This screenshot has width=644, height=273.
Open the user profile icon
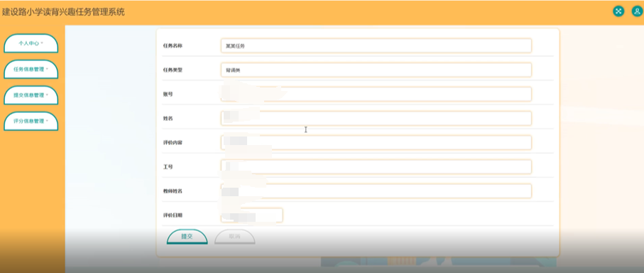(x=637, y=11)
